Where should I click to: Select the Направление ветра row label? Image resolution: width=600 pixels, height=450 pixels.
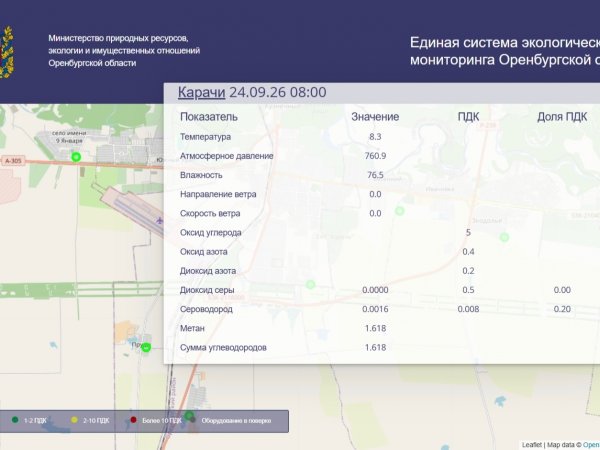(x=218, y=194)
